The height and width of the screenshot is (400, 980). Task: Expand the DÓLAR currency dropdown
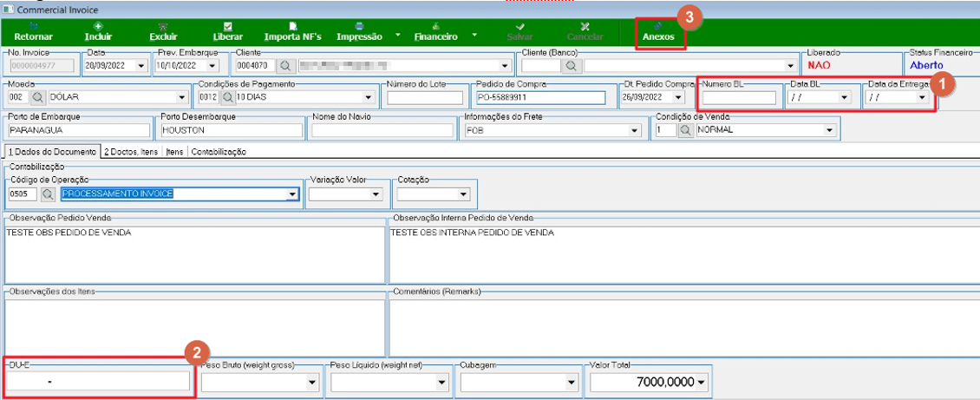click(x=182, y=97)
